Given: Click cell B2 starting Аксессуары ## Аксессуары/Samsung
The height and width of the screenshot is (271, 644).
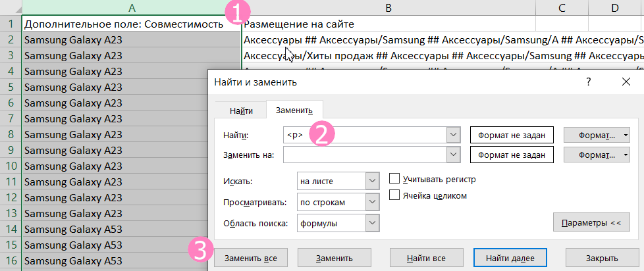Looking at the screenshot, I should (443, 39).
